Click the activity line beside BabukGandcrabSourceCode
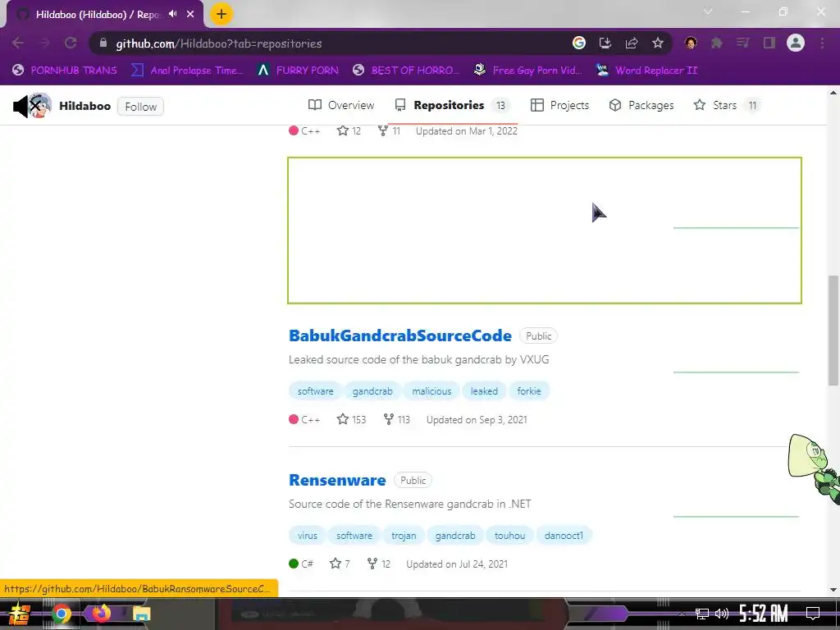The width and height of the screenshot is (840, 630). point(736,372)
